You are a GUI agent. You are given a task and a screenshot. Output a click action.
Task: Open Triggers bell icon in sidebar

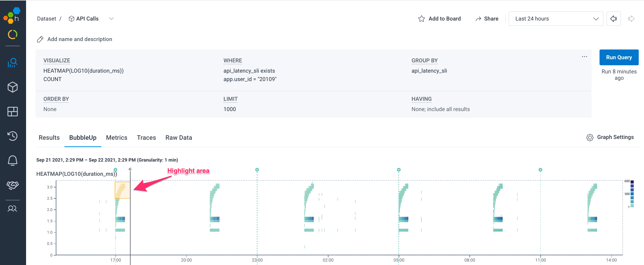[x=12, y=160]
